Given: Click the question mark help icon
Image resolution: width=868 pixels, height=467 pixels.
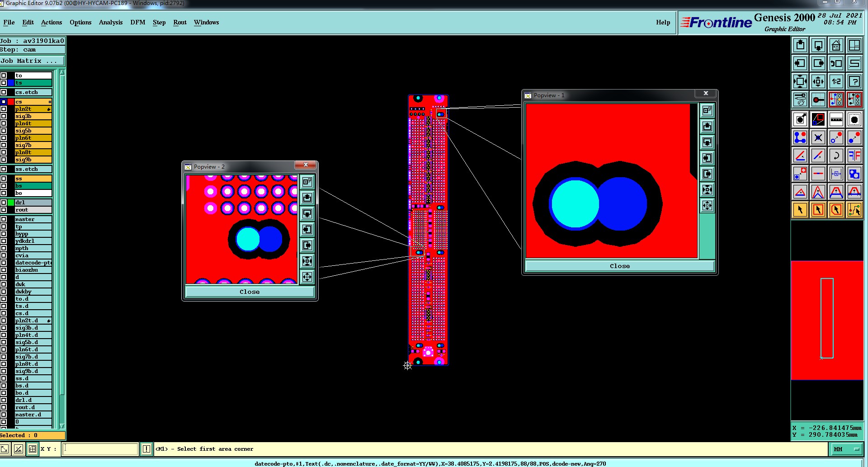Looking at the screenshot, I should (854, 81).
